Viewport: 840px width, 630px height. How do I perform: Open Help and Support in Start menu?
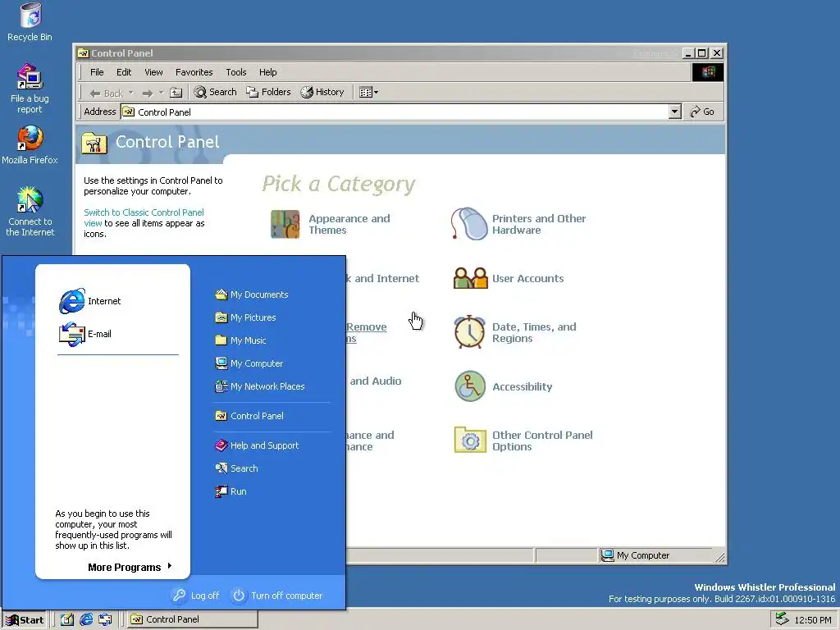pyautogui.click(x=257, y=445)
